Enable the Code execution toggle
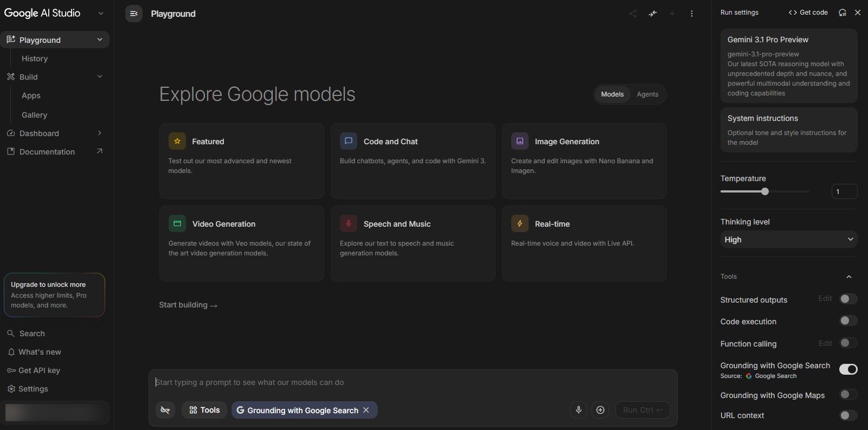This screenshot has width=868, height=430. pyautogui.click(x=848, y=321)
